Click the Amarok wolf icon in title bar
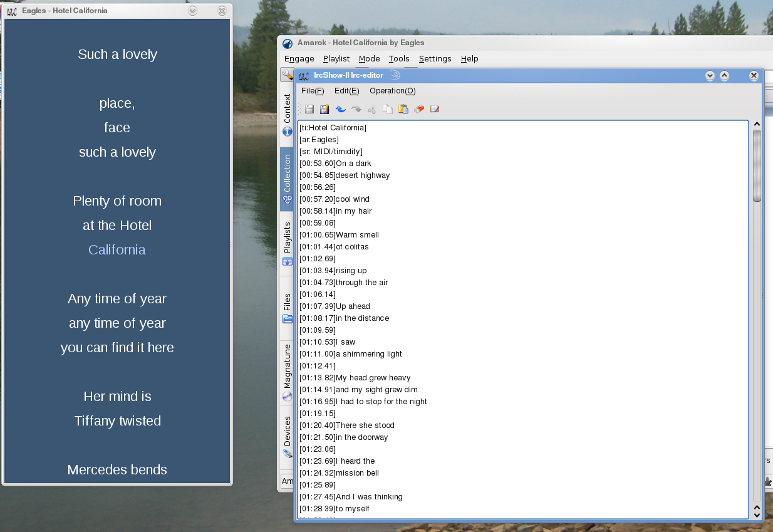The image size is (773, 532). [288, 43]
